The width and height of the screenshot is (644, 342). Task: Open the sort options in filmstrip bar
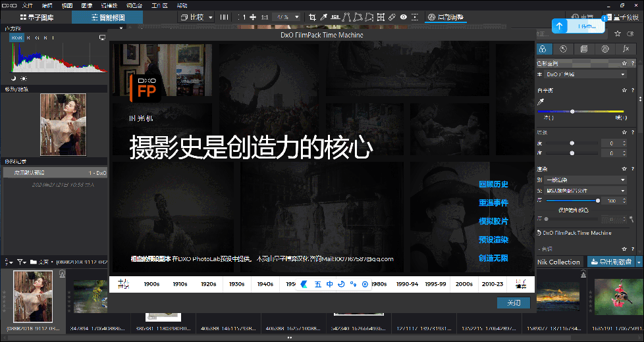(x=8, y=262)
